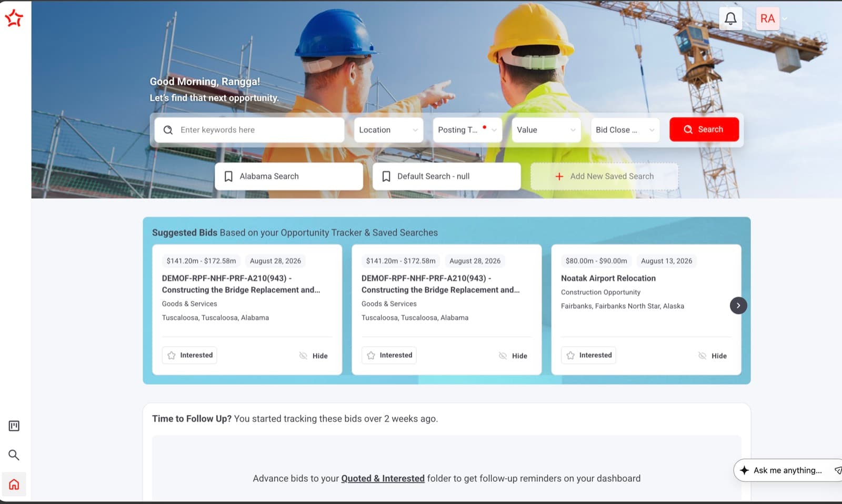Open the RA user profile menu
The height and width of the screenshot is (504, 842).
771,19
